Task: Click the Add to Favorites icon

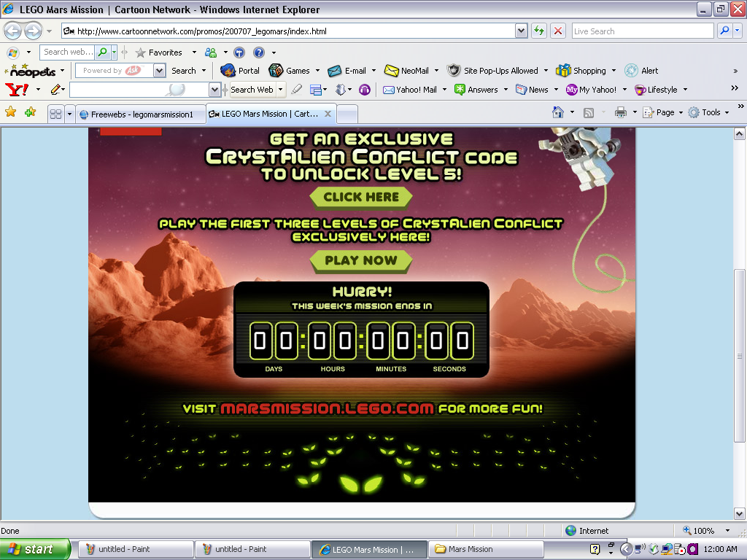Action: click(x=31, y=112)
